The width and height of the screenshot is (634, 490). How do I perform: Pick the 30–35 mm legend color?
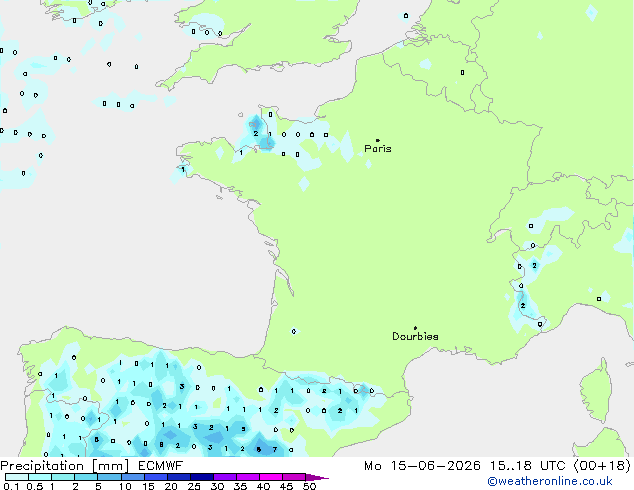224,477
